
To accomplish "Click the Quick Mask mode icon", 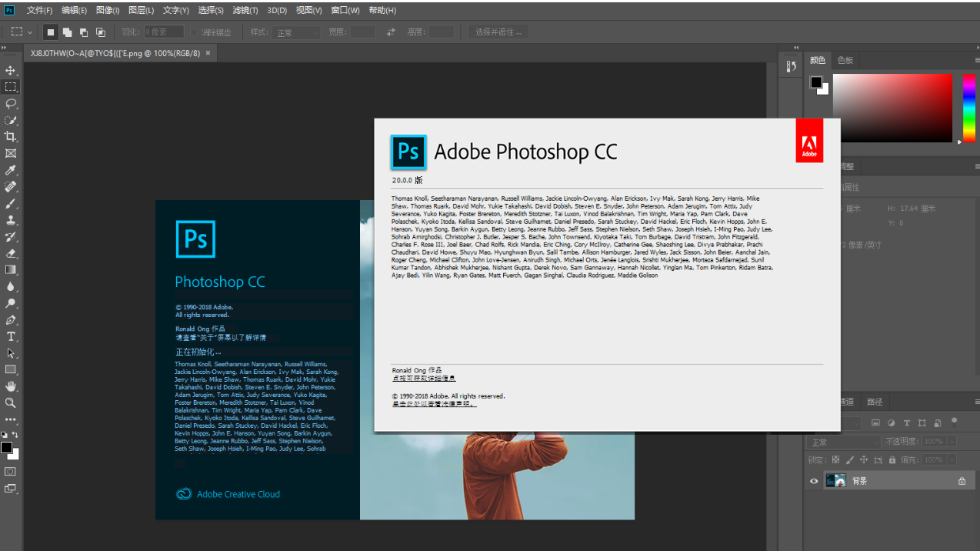I will (11, 471).
